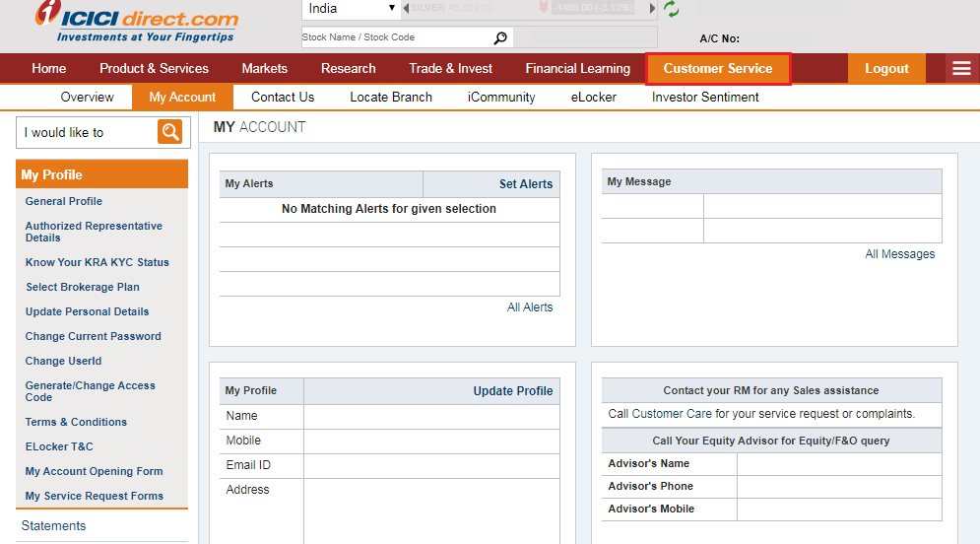Click the ICICI direct.com logo

[136, 23]
